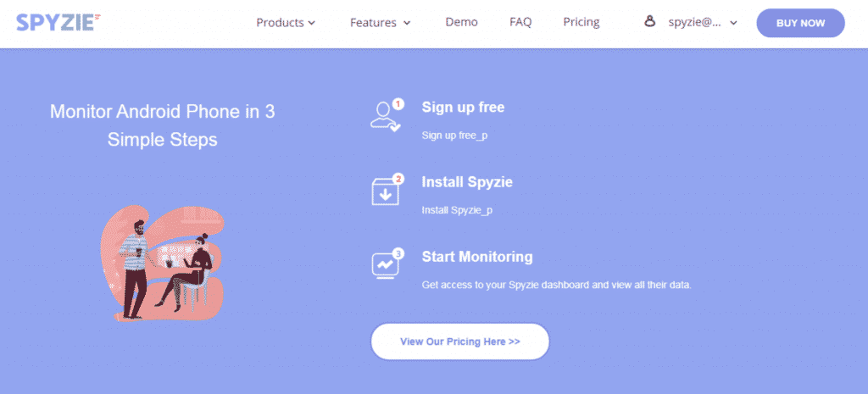Screen dimensions: 868x394
Task: Click the Start Monitoring chart screen icon
Action: [387, 265]
